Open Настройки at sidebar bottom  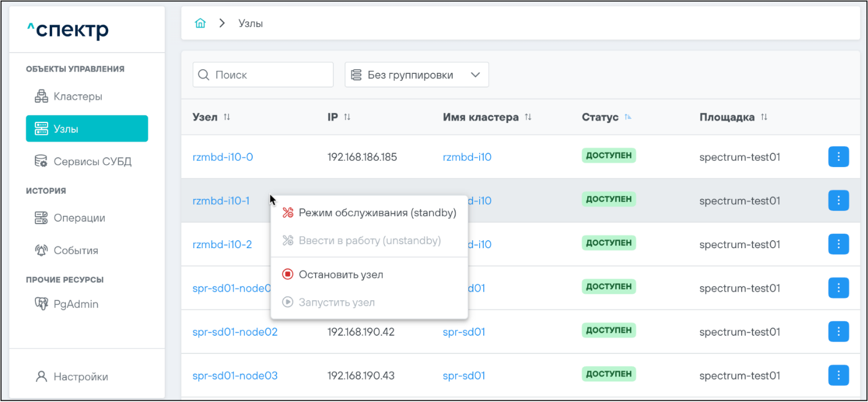pos(80,377)
